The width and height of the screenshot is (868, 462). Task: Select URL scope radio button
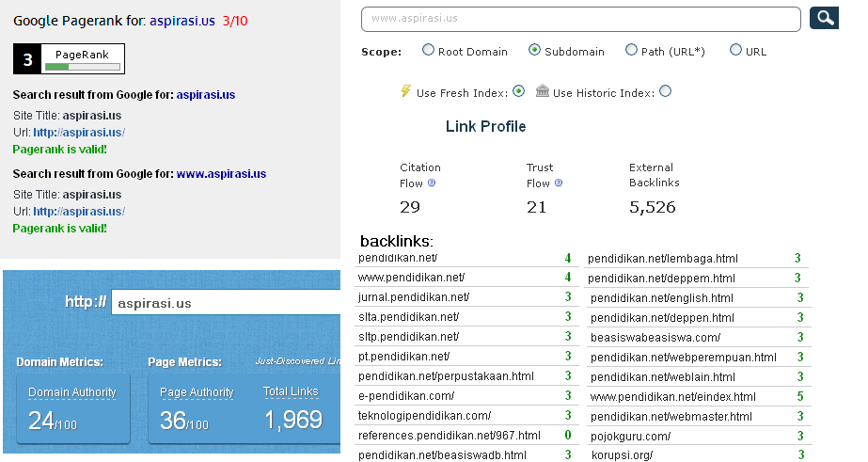tap(735, 50)
